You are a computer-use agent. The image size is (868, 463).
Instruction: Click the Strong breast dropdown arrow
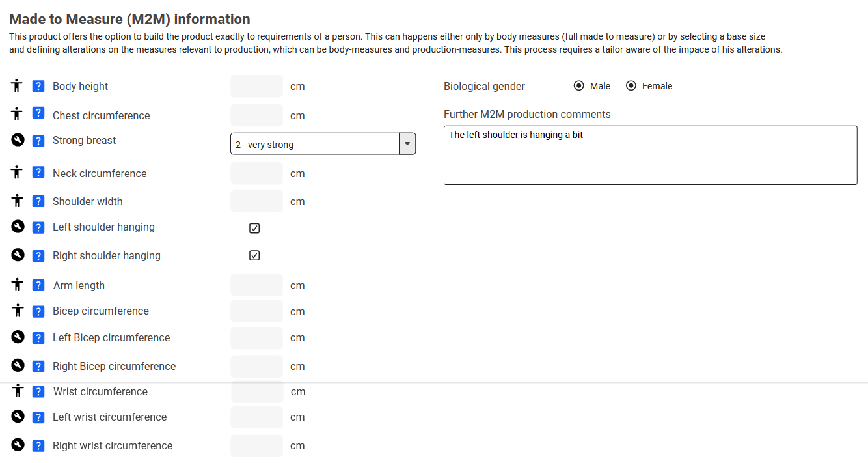point(407,144)
